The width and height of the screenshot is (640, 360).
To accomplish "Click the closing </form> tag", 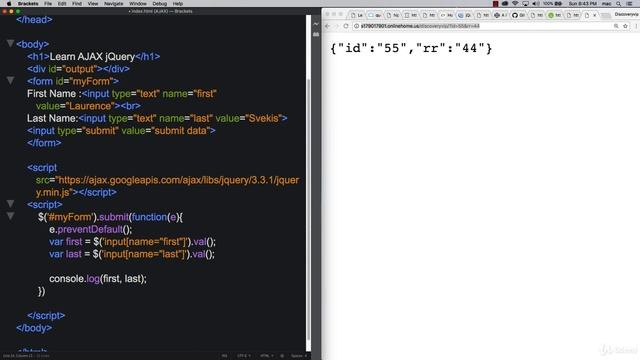I will coord(44,142).
